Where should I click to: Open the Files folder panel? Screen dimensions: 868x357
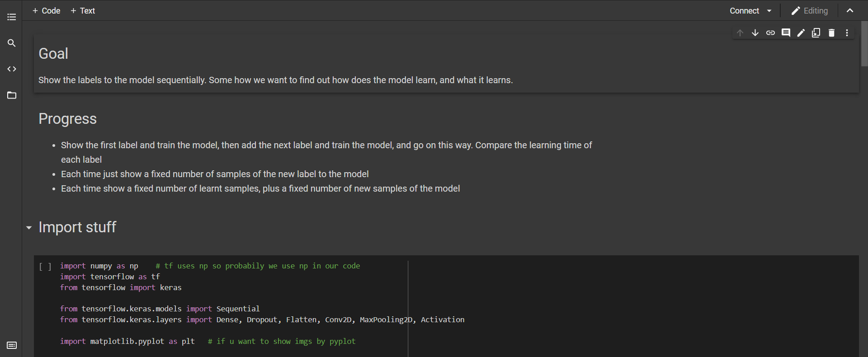click(12, 95)
